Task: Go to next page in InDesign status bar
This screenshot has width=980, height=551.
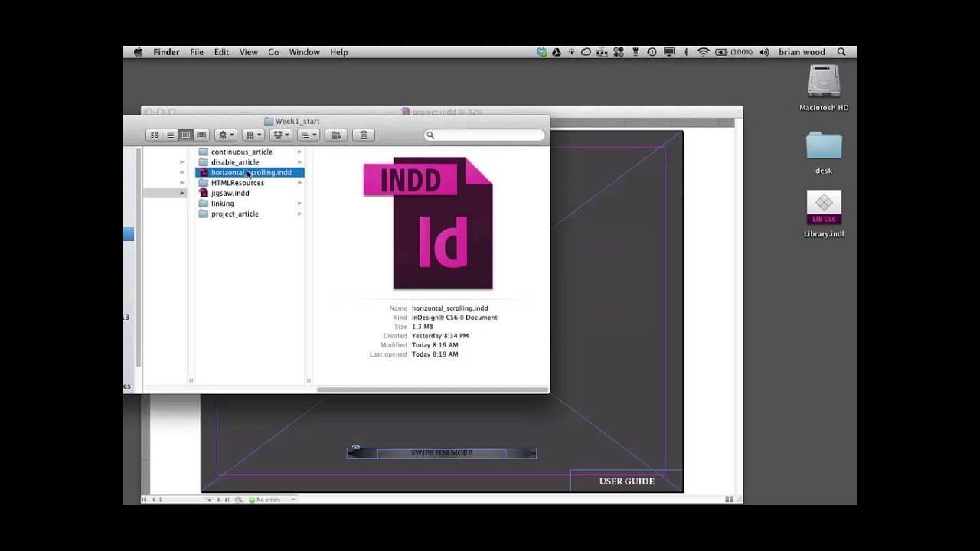Action: click(x=219, y=500)
